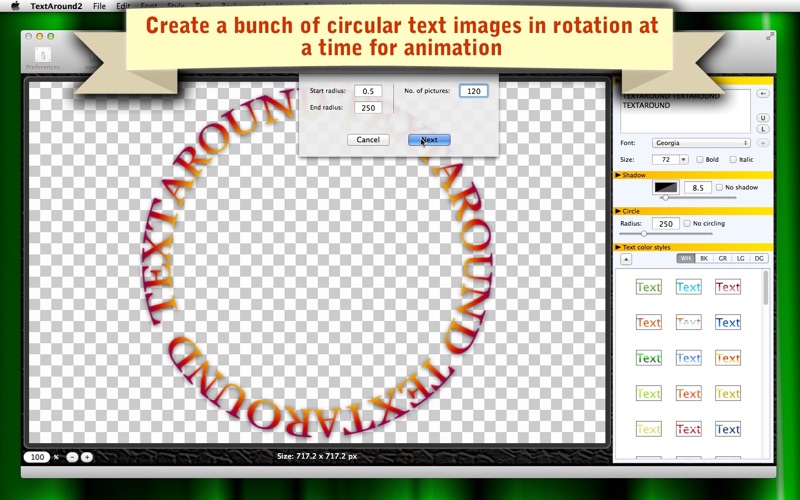Apply the orange-yellow gradient Text style in third row
This screenshot has height=500, width=800.
728,358
